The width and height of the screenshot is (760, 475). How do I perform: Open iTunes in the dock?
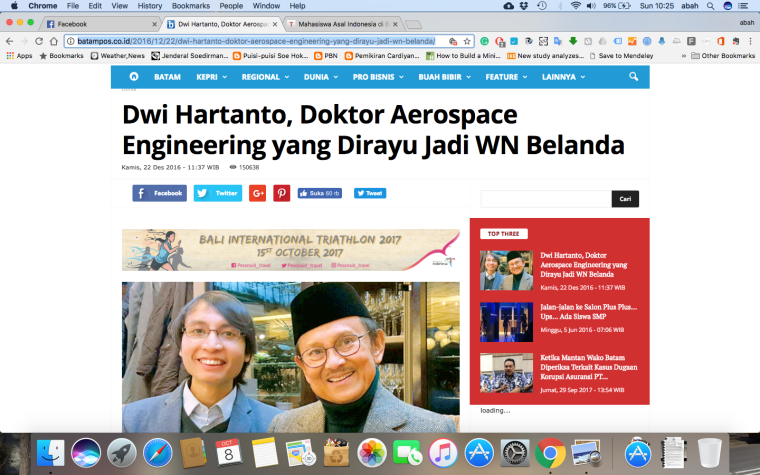(x=443, y=453)
